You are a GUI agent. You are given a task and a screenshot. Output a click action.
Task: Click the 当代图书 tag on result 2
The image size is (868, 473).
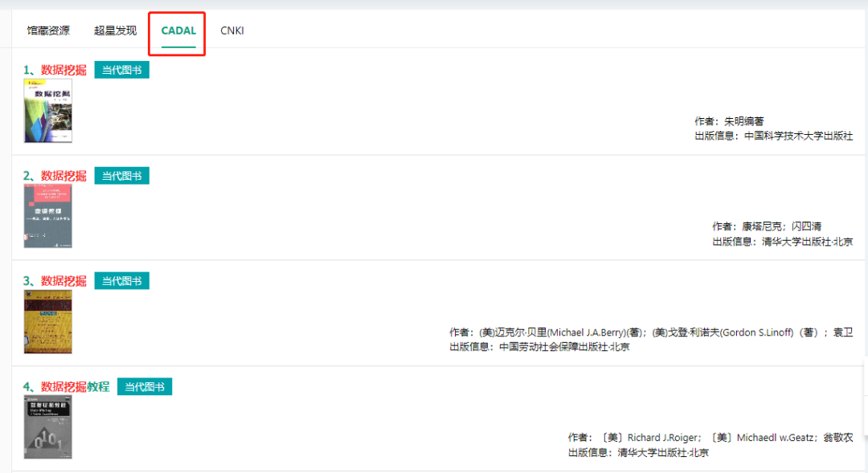coord(121,176)
